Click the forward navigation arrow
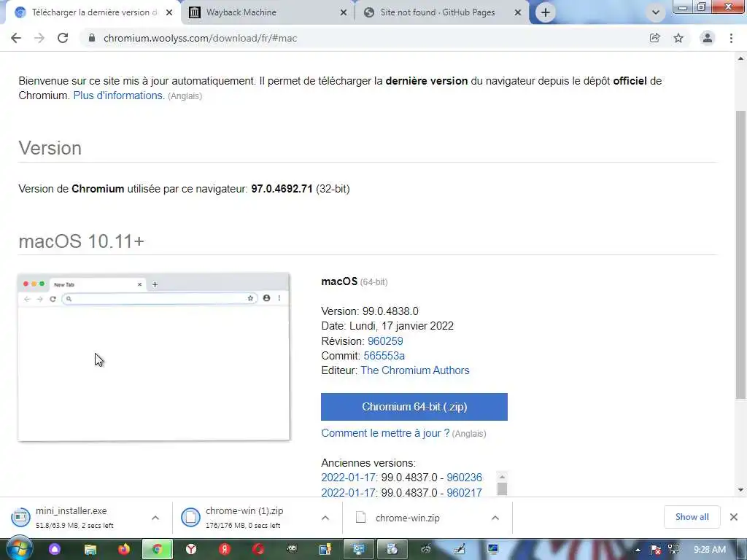Image resolution: width=747 pixels, height=560 pixels. [39, 38]
